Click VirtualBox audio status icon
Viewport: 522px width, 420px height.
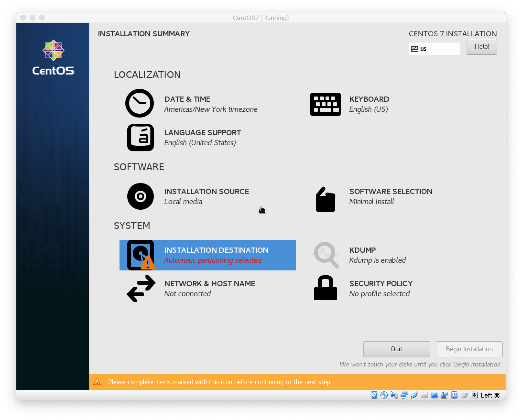(394, 395)
